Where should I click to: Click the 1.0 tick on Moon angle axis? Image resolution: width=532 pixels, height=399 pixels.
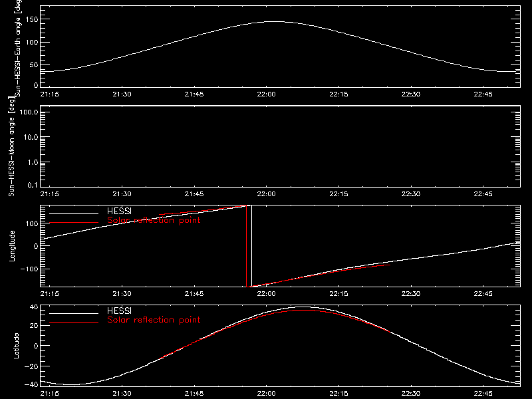pyautogui.click(x=33, y=162)
